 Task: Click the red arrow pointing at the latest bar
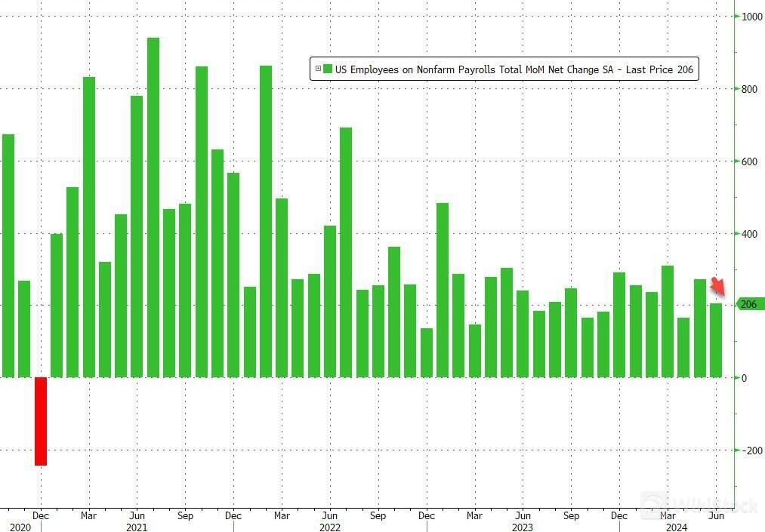pos(718,286)
